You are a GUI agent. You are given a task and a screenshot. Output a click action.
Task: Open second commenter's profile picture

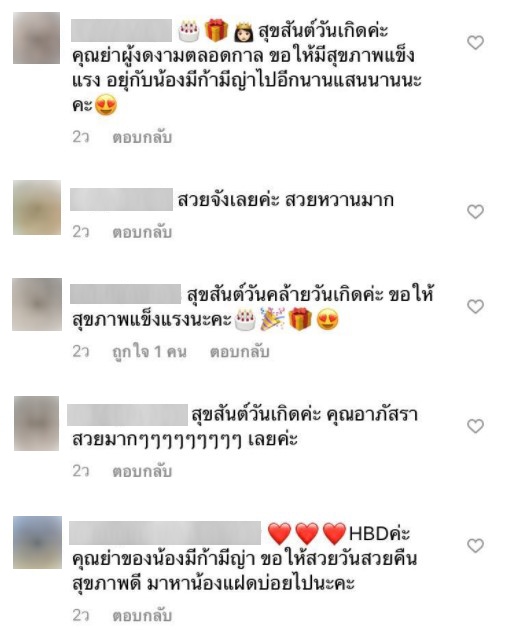pyautogui.click(x=37, y=207)
